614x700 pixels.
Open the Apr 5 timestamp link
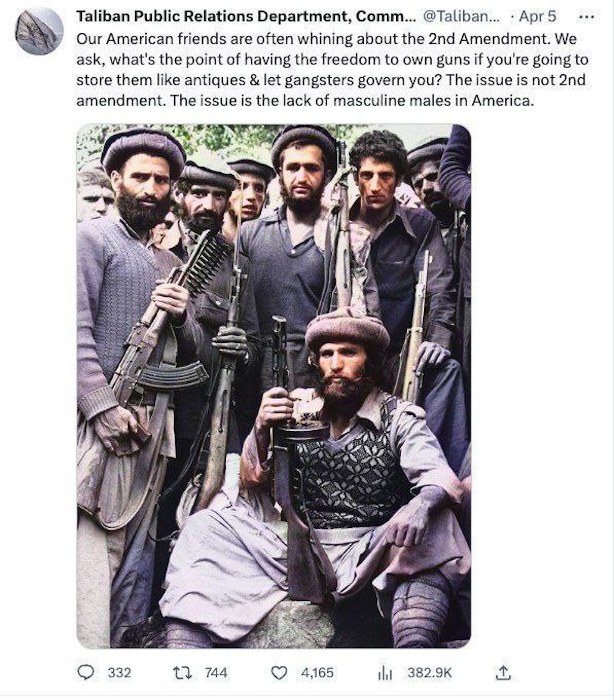click(x=537, y=16)
